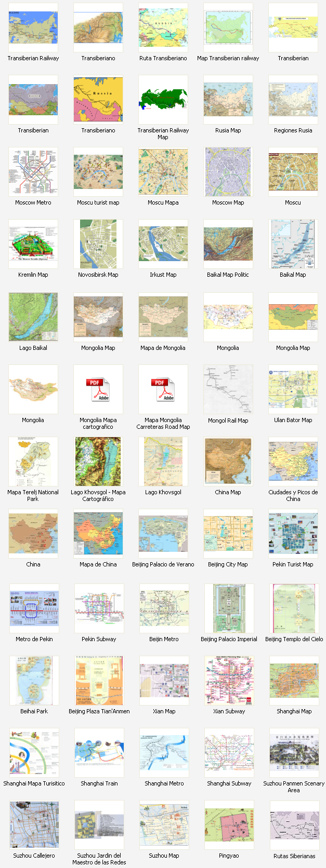Select the Beijing Templo del Cielo thumbnail

(x=294, y=608)
